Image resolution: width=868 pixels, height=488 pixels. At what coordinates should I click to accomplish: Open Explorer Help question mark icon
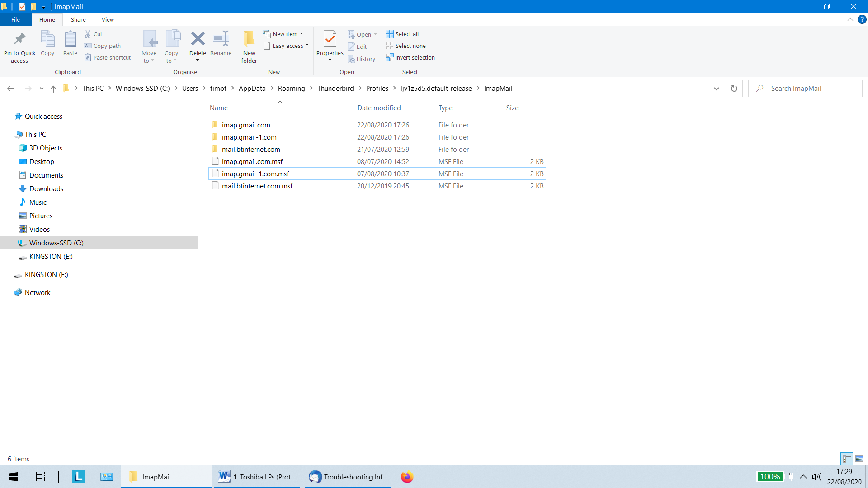(862, 19)
